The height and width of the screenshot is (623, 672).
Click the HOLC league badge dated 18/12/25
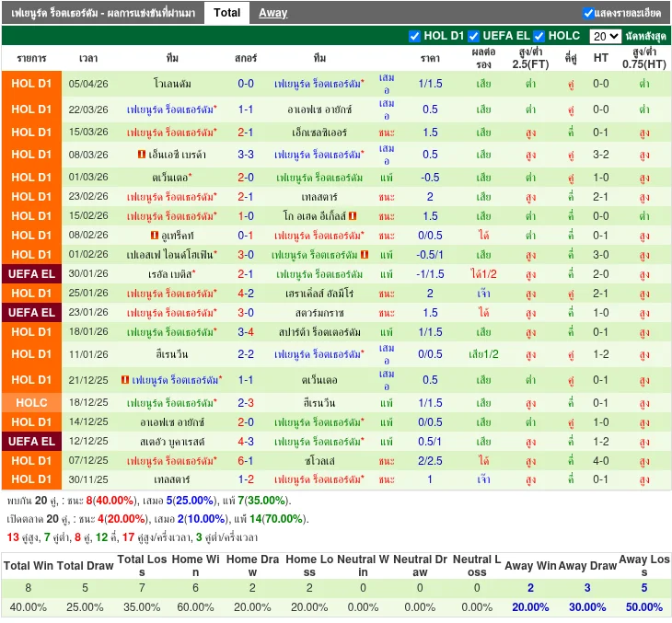coord(31,403)
